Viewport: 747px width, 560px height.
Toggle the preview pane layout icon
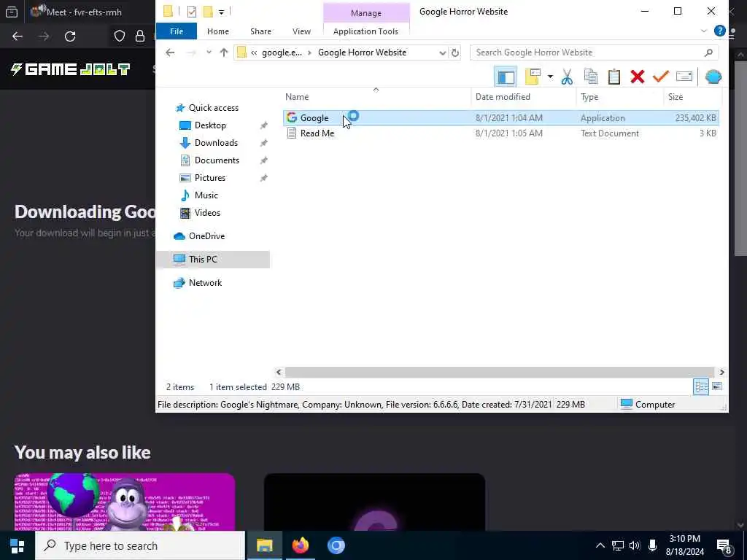point(506,77)
